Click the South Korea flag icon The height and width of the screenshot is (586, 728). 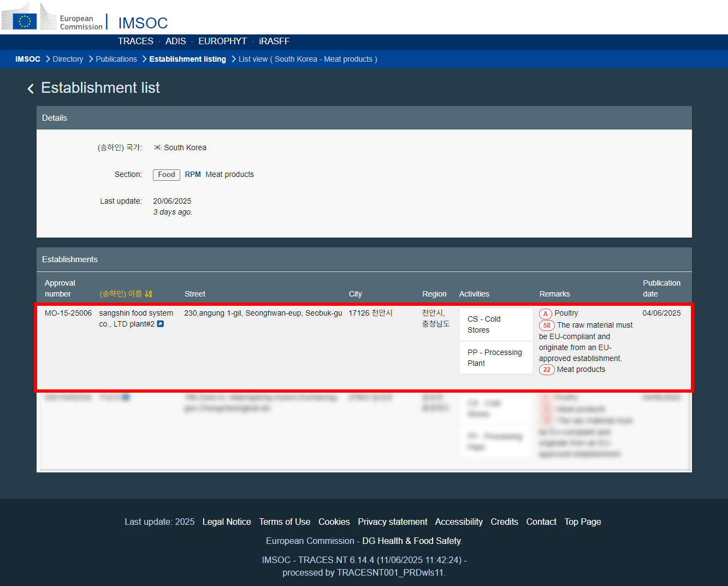tap(157, 147)
